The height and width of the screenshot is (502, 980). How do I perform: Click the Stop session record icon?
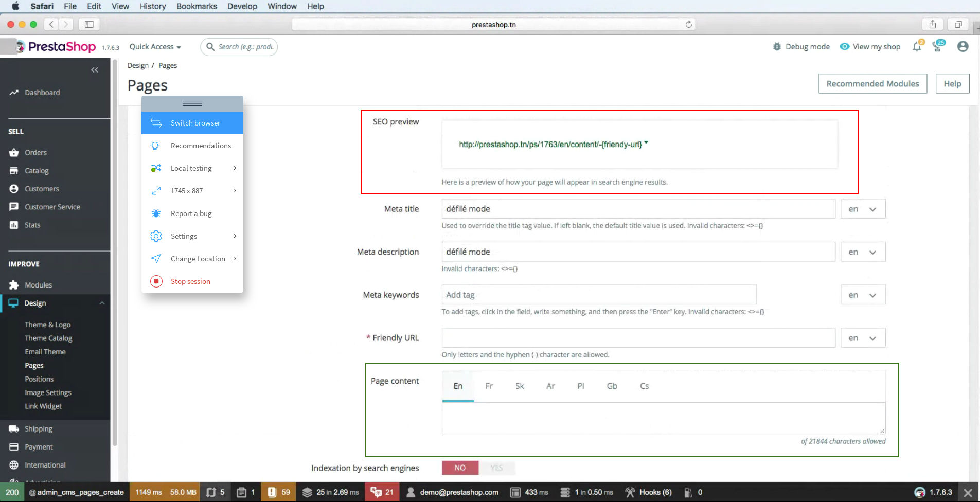pyautogui.click(x=156, y=281)
